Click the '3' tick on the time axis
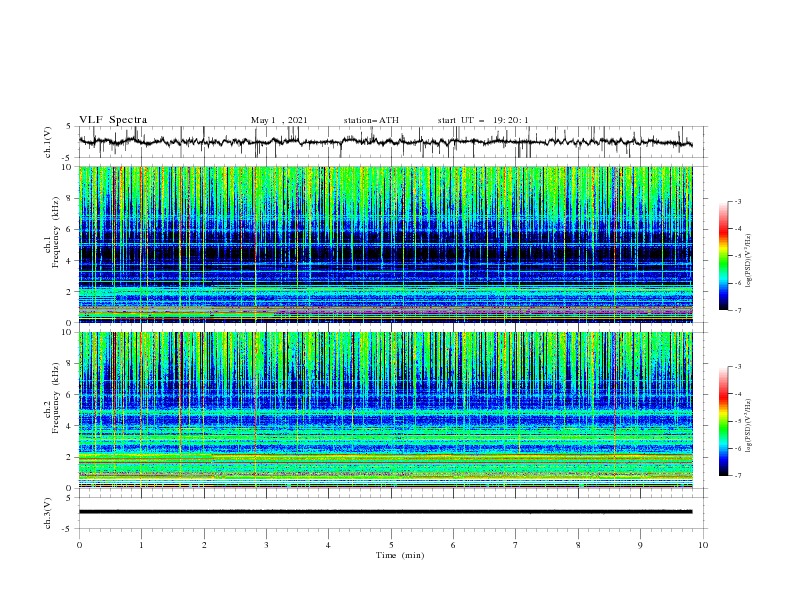The height and width of the screenshot is (612, 792). coord(266,545)
